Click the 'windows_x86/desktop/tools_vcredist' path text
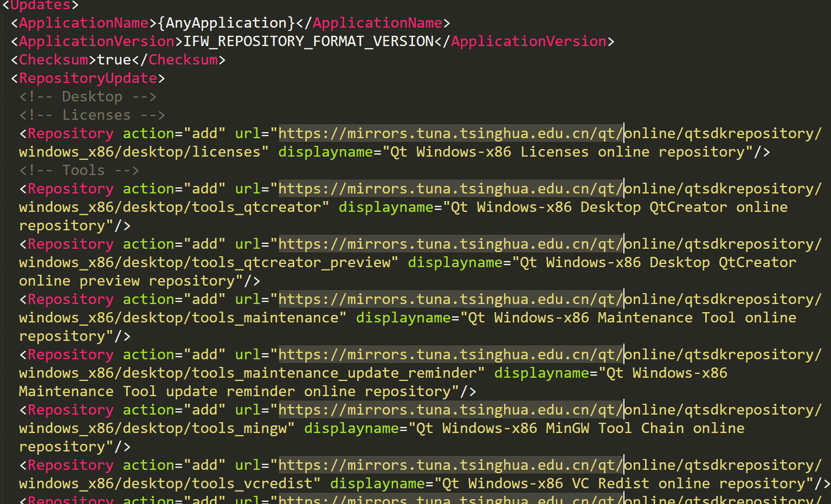 pyautogui.click(x=166, y=483)
